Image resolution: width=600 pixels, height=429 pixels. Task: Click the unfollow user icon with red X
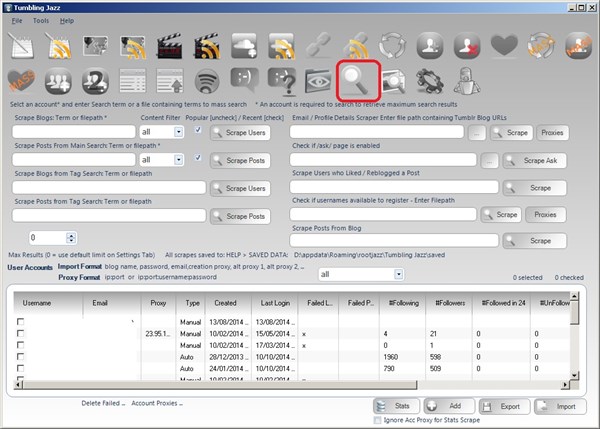pos(467,46)
